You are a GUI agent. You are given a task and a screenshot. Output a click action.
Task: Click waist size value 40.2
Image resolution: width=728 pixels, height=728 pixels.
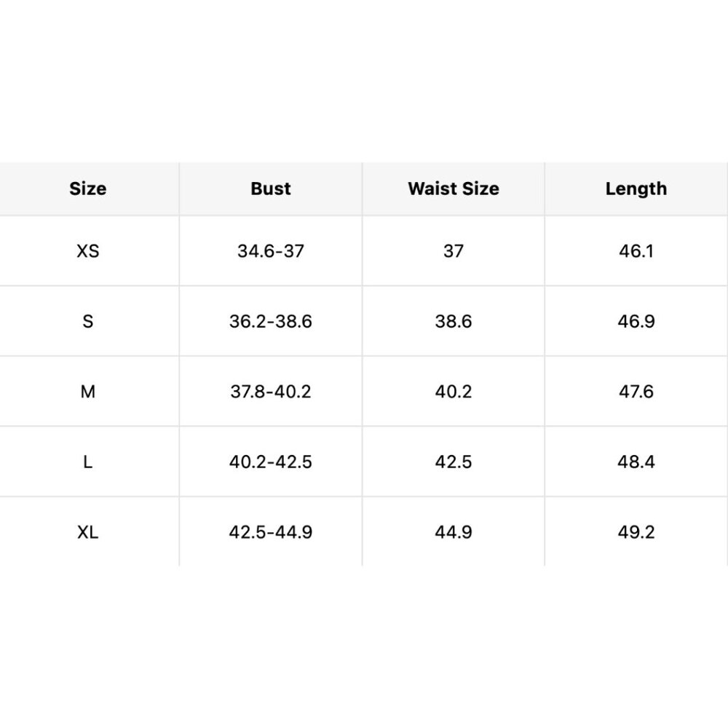(454, 392)
